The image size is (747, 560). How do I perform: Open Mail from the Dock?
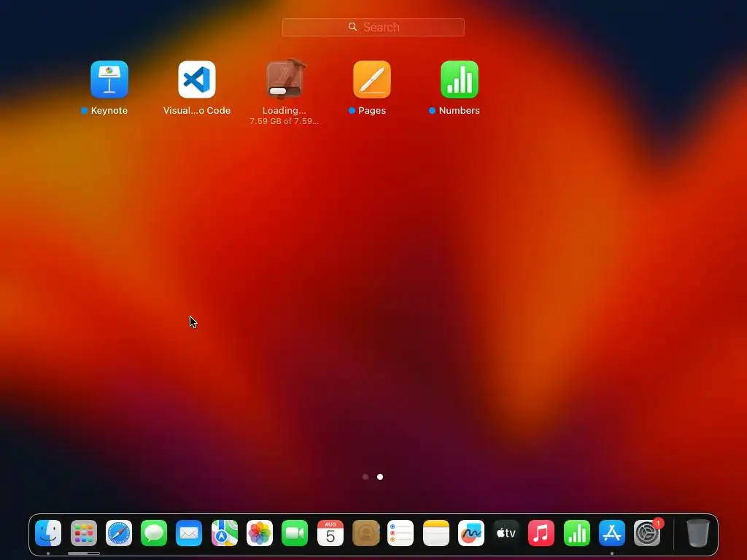[x=189, y=533]
